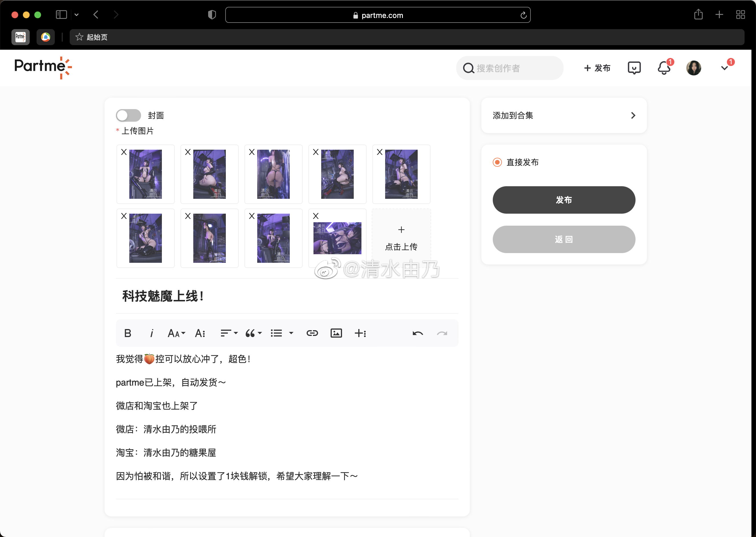Toggle bold formatting in editor toolbar

(x=128, y=333)
